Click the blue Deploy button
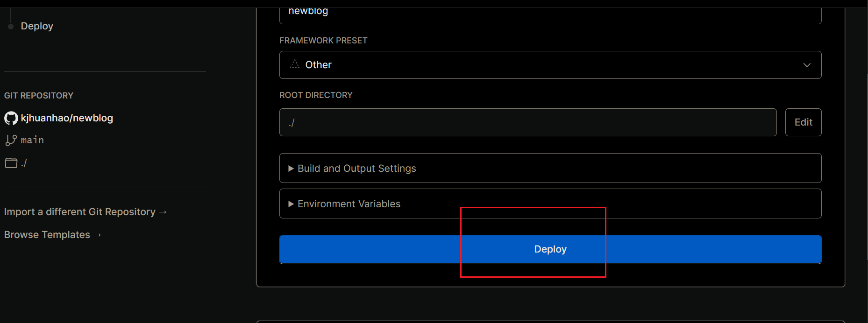 (x=550, y=249)
